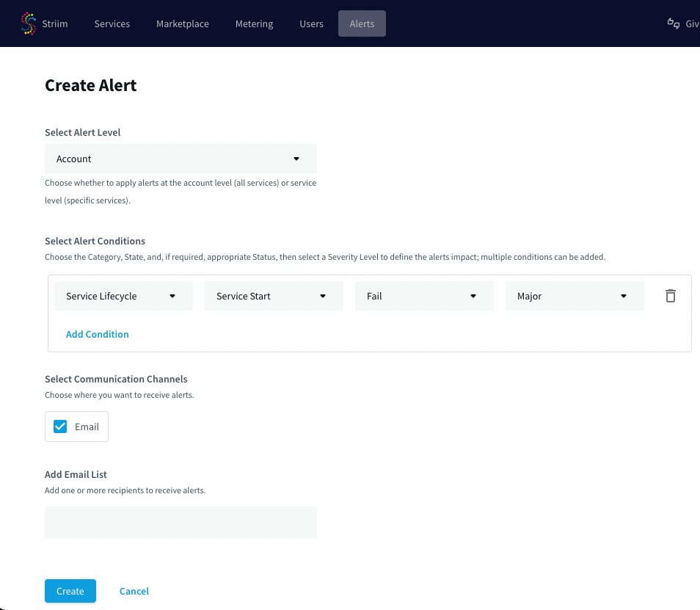
Task: Click the Create button to save the alert
Action: pyautogui.click(x=70, y=590)
